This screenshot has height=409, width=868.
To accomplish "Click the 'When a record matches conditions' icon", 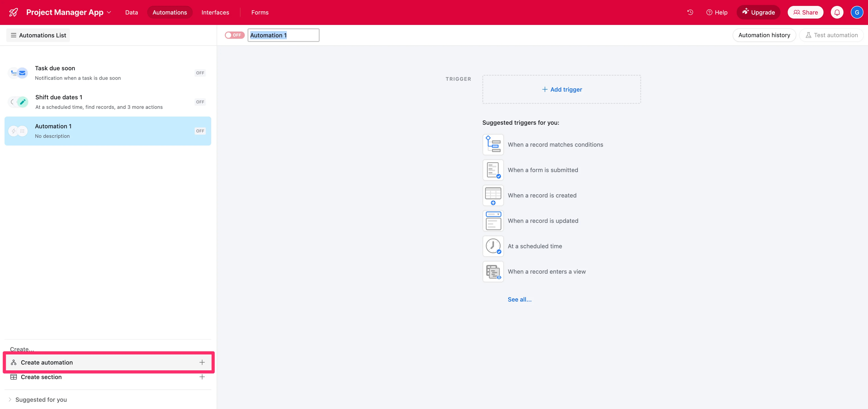I will (493, 144).
